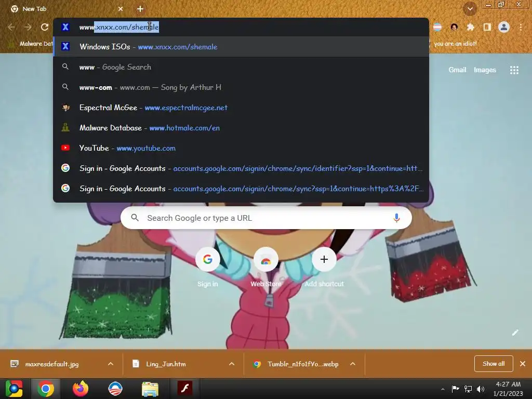Open the downloaded Ling_Jun.htm file

click(x=166, y=364)
